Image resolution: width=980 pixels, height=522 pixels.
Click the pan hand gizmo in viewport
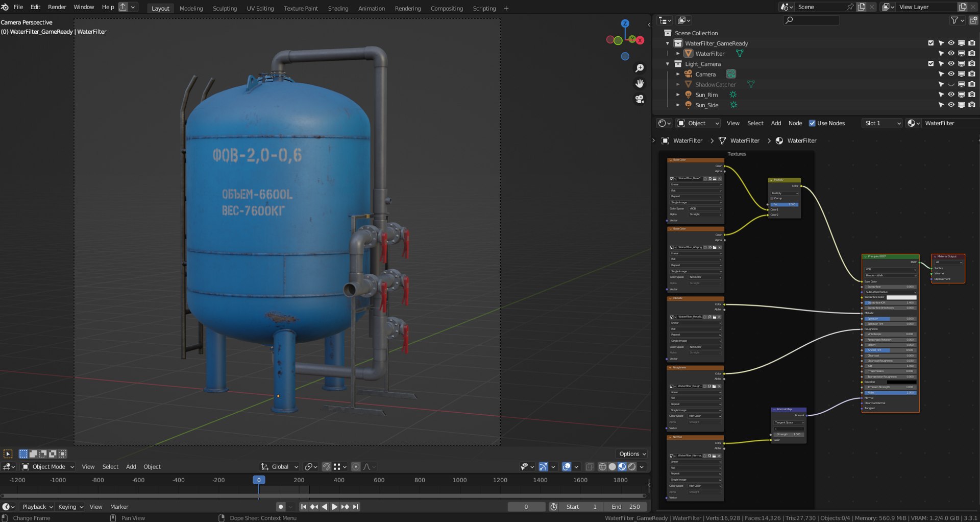click(640, 83)
